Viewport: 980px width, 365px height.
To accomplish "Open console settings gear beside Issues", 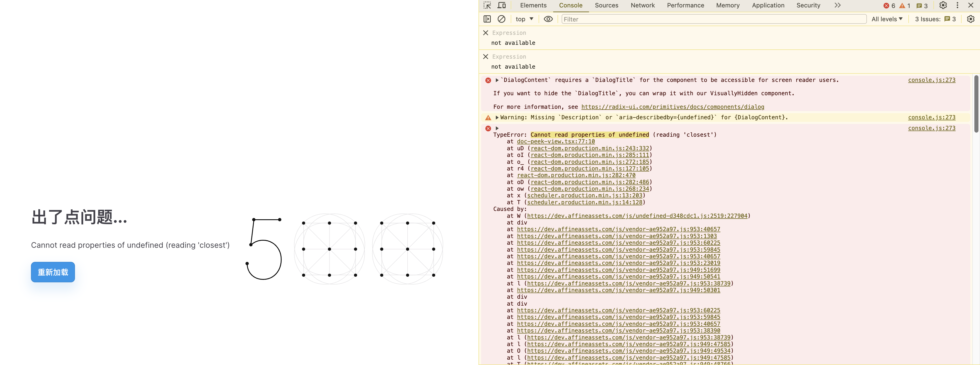I will (x=971, y=19).
